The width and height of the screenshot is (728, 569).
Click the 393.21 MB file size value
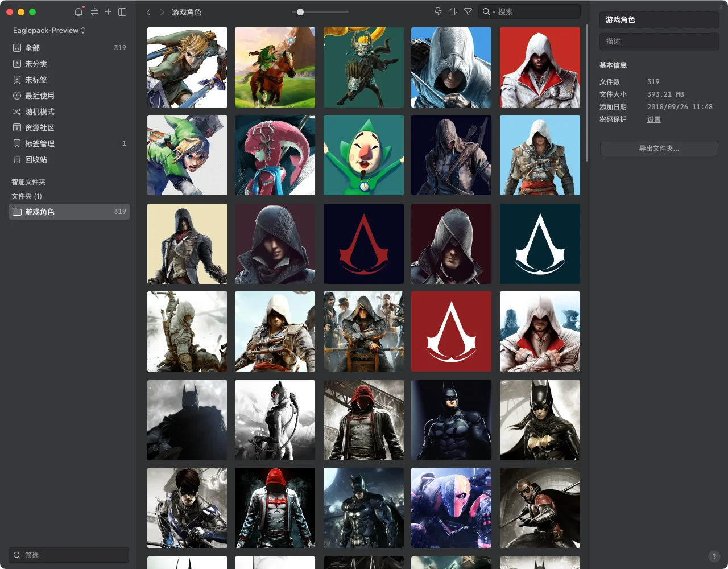[x=665, y=94]
